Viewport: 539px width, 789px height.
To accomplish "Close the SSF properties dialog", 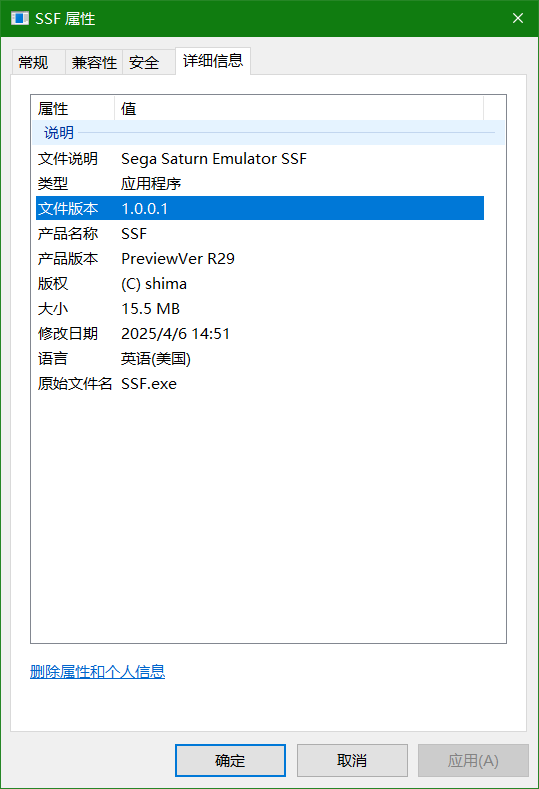I will (x=518, y=19).
